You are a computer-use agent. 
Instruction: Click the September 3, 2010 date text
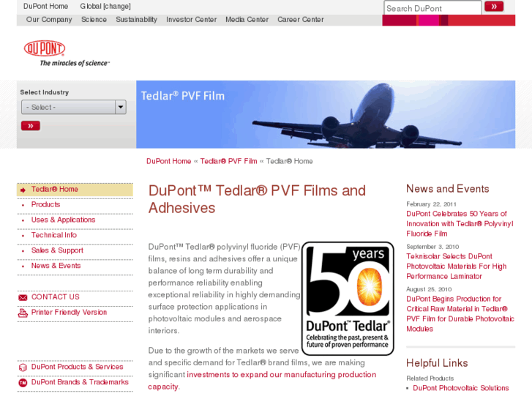click(x=432, y=247)
